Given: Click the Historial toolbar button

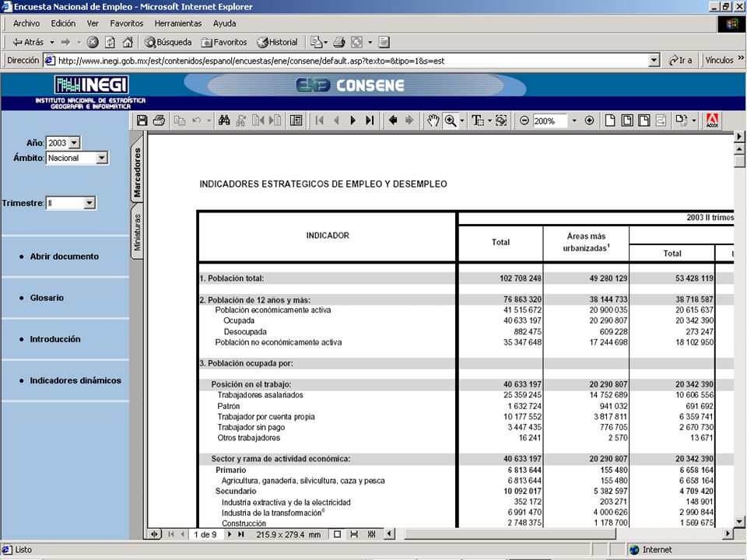Looking at the screenshot, I should pyautogui.click(x=277, y=42).
